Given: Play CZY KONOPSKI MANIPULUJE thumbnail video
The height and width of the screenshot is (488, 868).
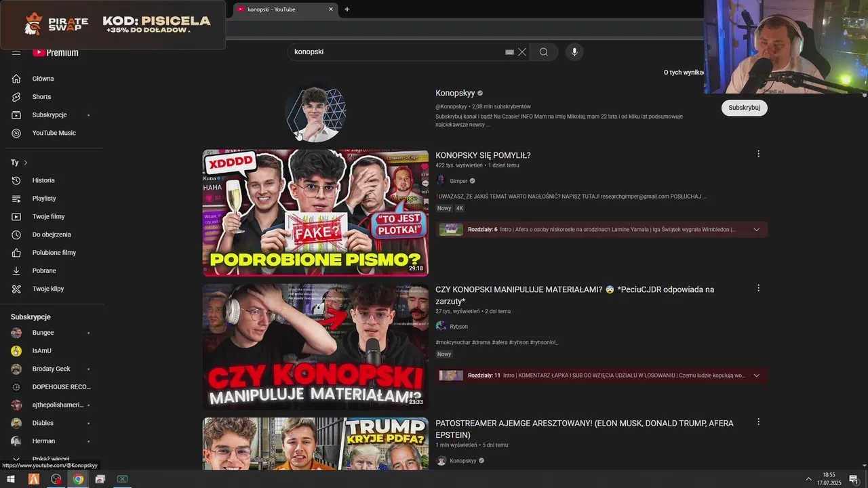Looking at the screenshot, I should tap(315, 346).
